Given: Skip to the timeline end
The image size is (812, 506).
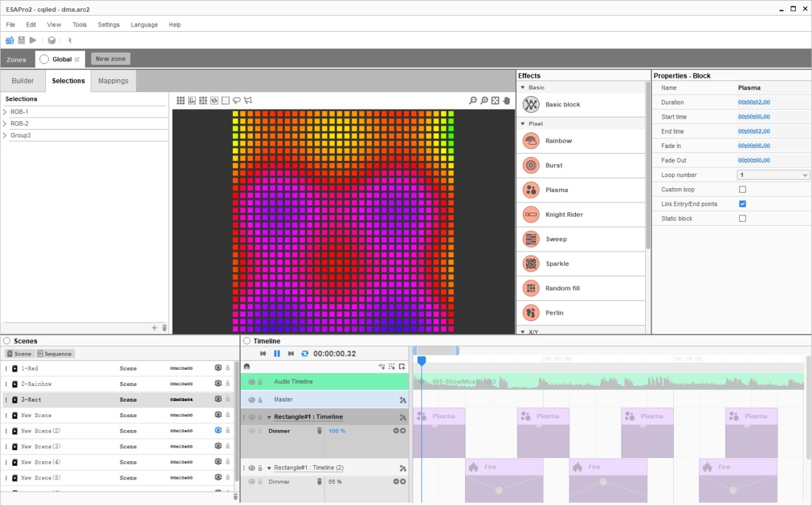Looking at the screenshot, I should [x=291, y=354].
